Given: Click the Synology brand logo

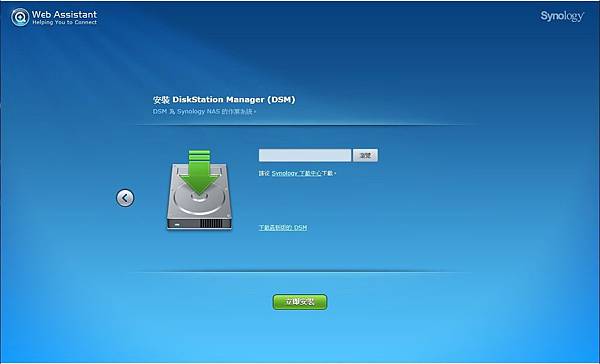Looking at the screenshot, I should click(x=562, y=16).
